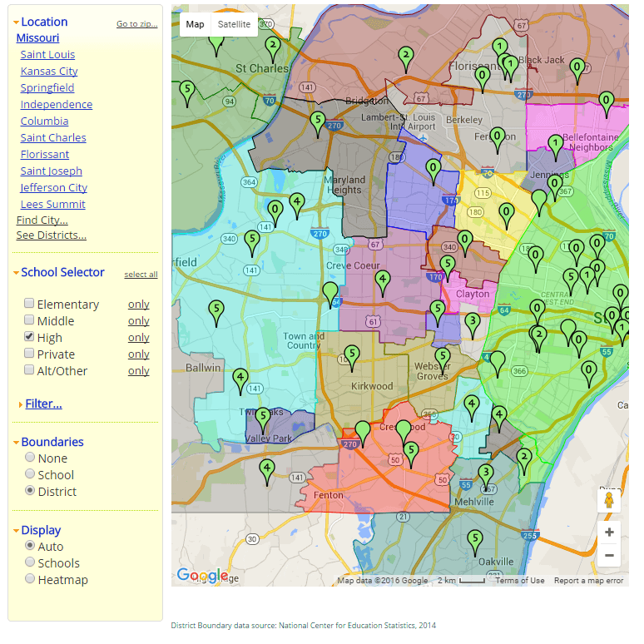Viewport: 644px width, 644px height.
Task: Switch to the Map view tab
Action: 195,24
